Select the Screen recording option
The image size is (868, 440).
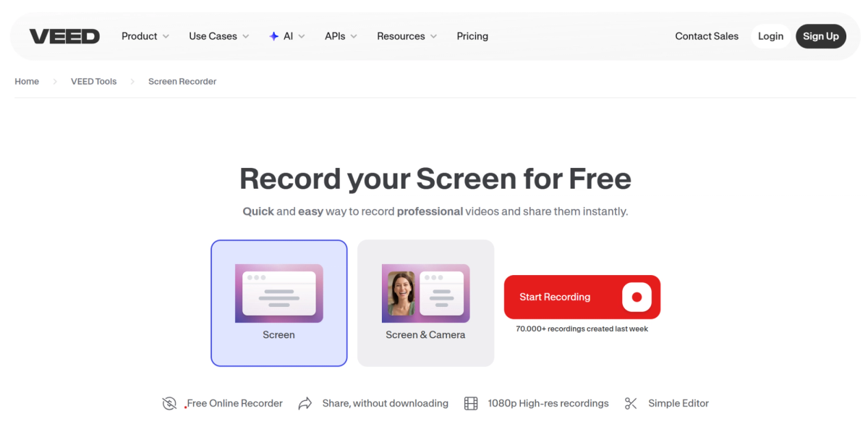[278, 303]
